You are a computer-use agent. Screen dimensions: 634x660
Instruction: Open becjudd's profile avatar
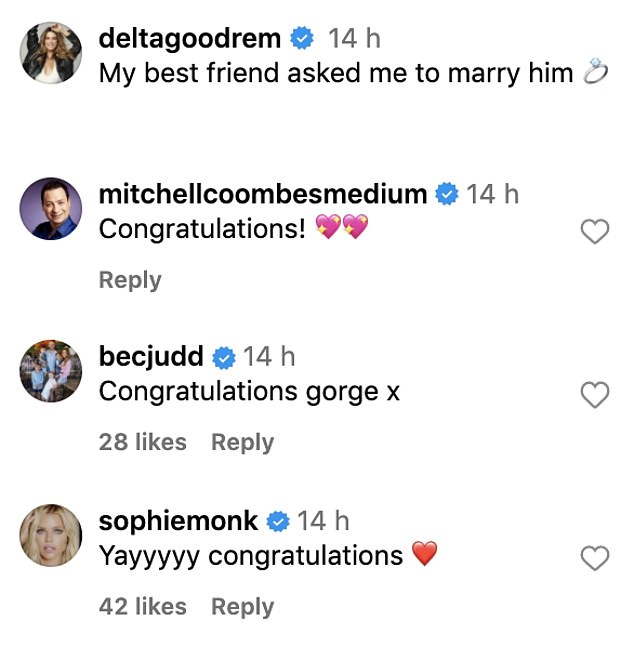(51, 371)
